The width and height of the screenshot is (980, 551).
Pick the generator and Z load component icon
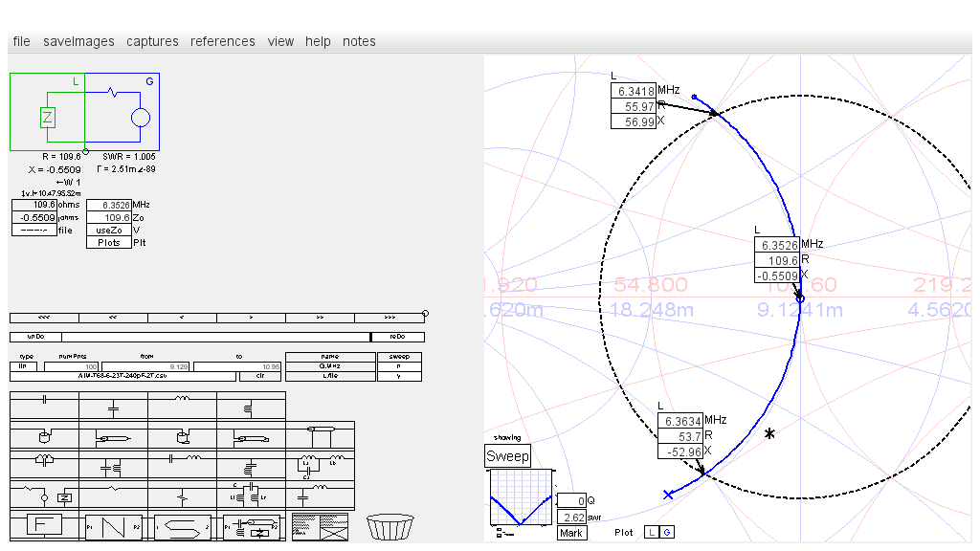[x=44, y=495]
